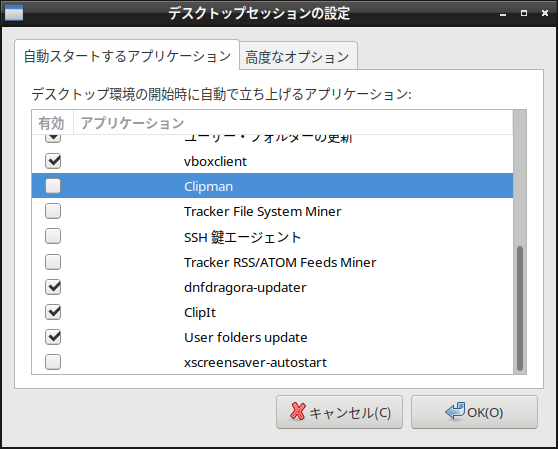
Task: Select the User folders update row
Action: pos(272,337)
